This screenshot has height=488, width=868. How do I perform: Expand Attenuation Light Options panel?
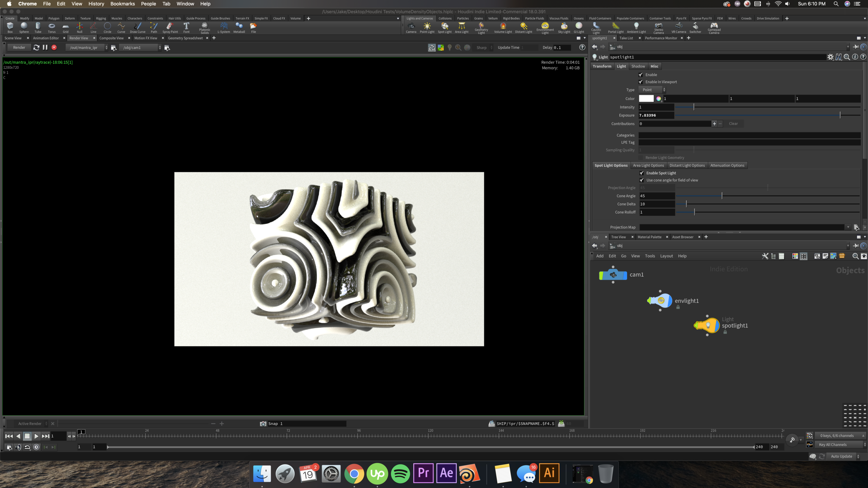click(x=727, y=165)
